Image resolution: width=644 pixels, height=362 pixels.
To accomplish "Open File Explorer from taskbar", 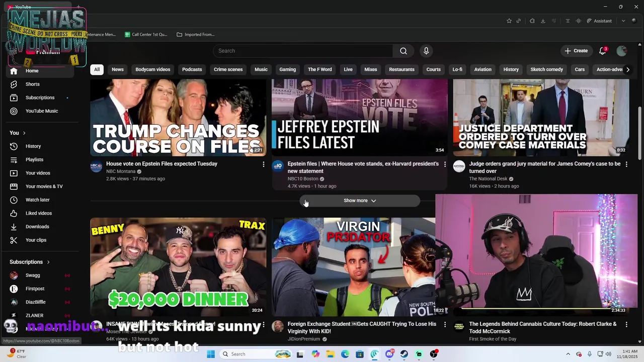I will 330,354.
